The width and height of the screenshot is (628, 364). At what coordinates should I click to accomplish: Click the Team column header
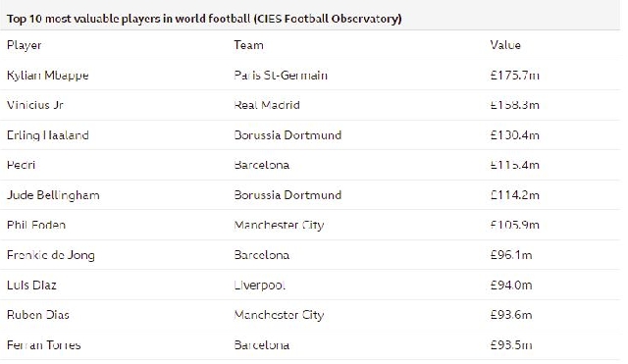(x=248, y=45)
